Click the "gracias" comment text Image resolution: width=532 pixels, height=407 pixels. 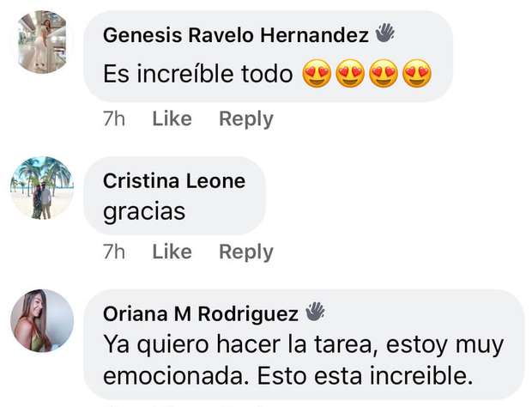[x=144, y=211]
